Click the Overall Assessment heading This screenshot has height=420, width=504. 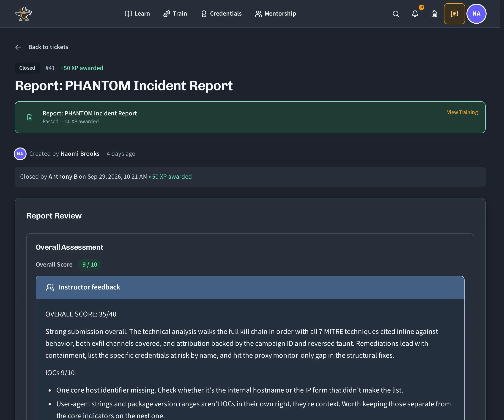(x=69, y=247)
